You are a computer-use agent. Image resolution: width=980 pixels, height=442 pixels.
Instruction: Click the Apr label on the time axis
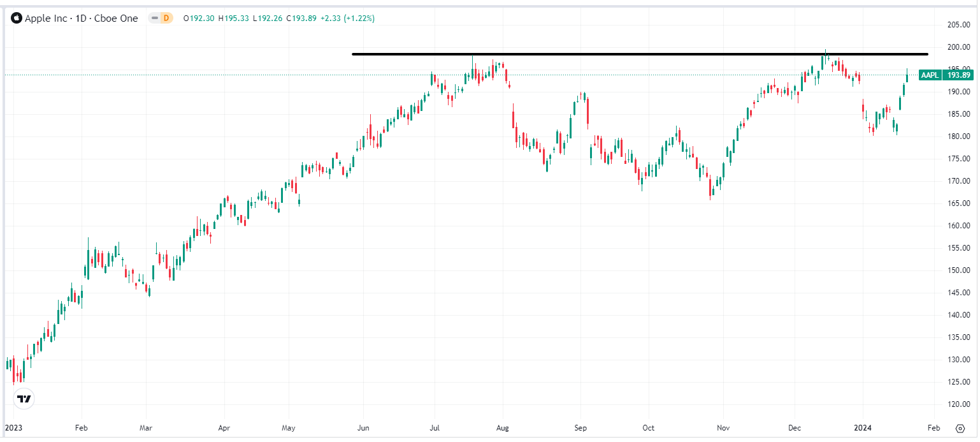(x=224, y=428)
